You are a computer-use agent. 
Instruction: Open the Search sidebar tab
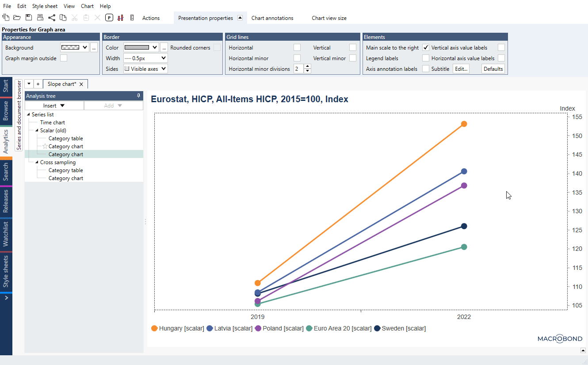coord(6,172)
